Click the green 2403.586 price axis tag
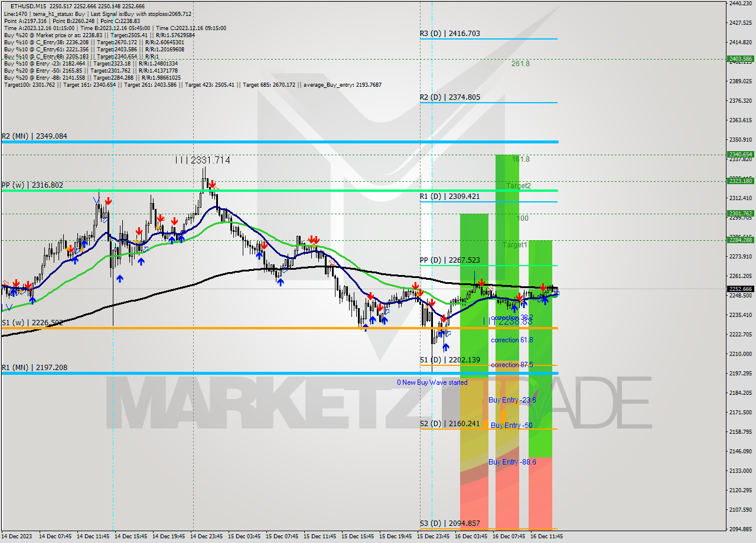756x543 pixels. pyautogui.click(x=740, y=58)
